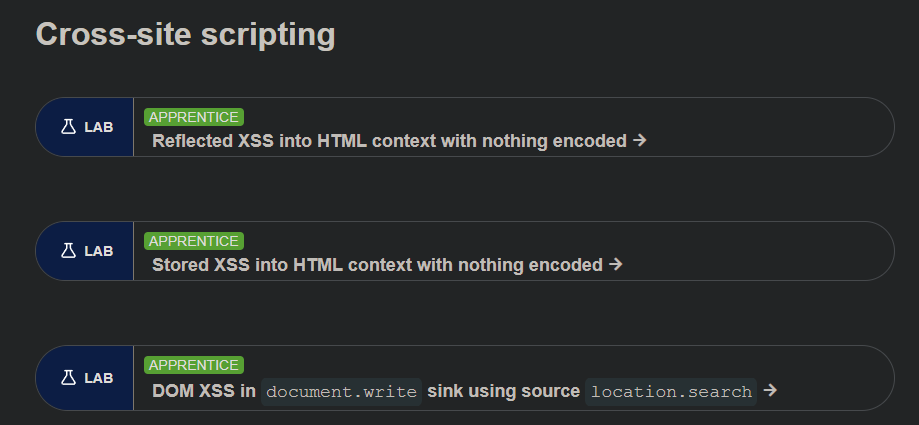Open 'Stored XSS into HTML context' lab link

pos(280,265)
